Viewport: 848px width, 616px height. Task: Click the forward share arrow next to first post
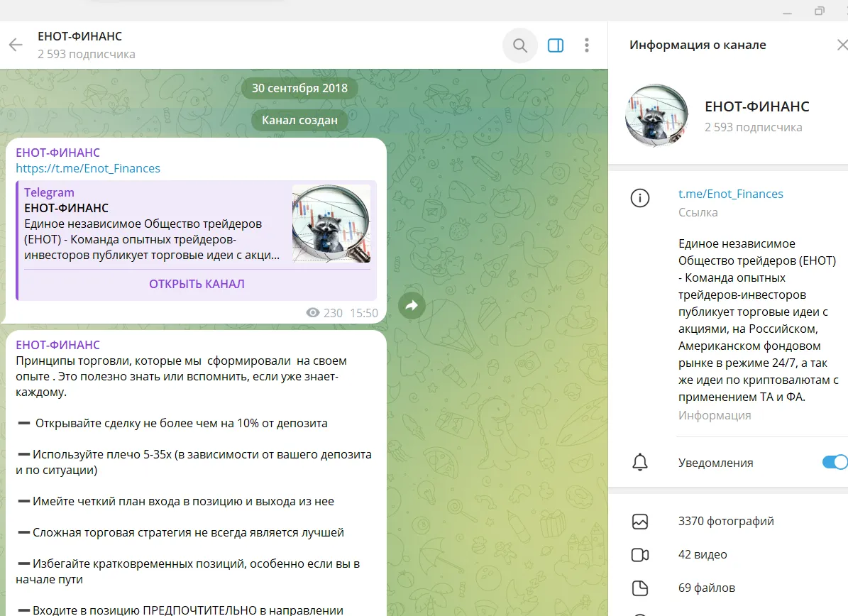(412, 306)
